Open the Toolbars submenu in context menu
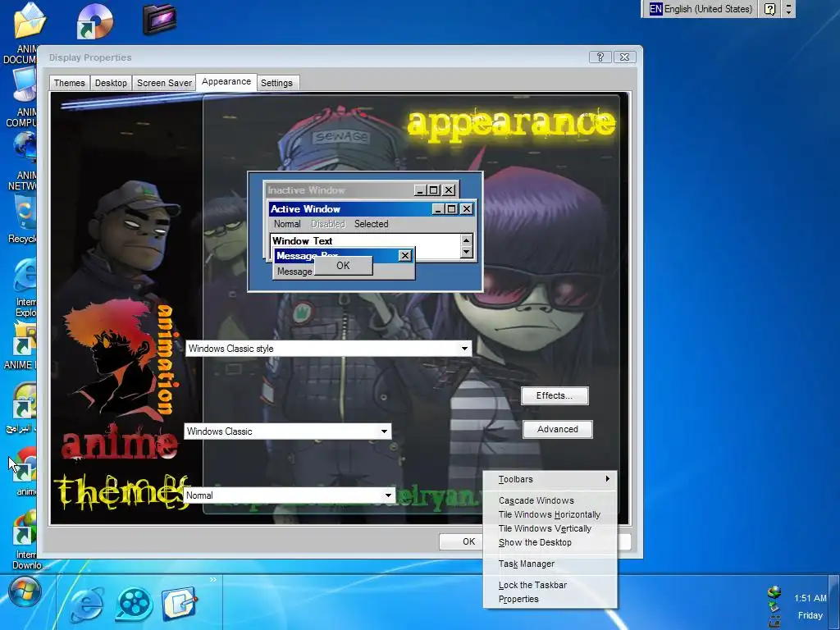The height and width of the screenshot is (630, 840). 550,479
